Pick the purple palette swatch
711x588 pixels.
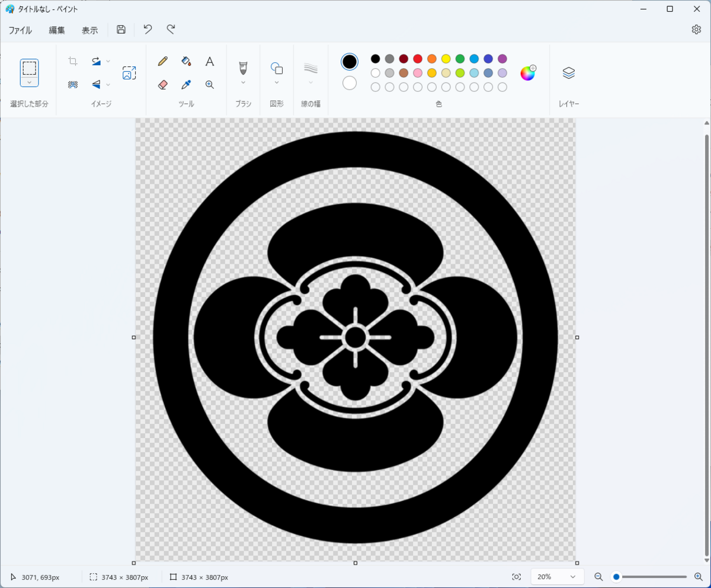coord(502,59)
